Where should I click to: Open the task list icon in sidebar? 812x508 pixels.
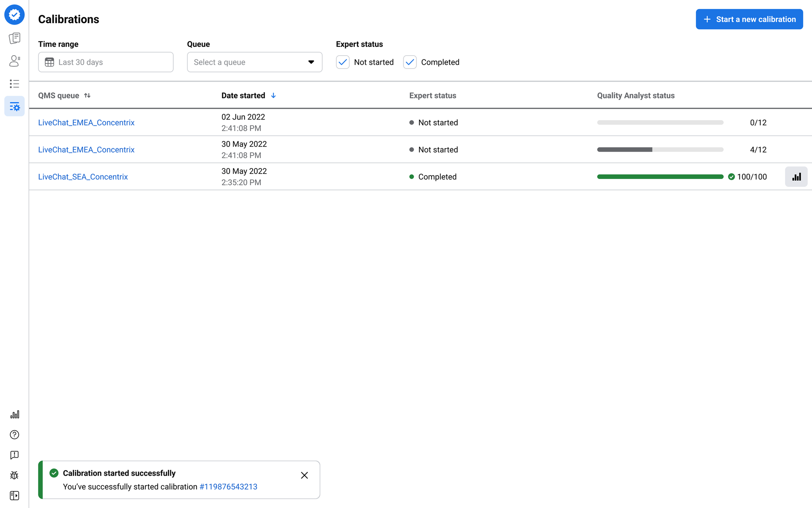click(14, 84)
